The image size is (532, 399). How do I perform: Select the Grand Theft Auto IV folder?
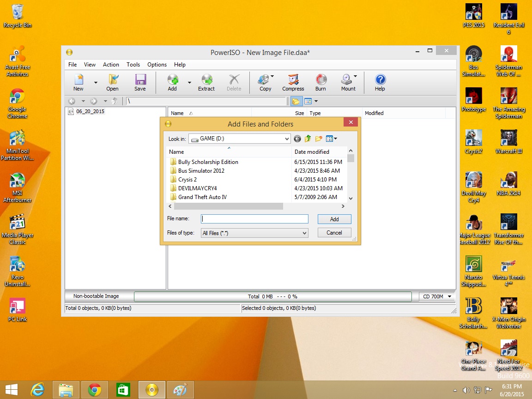click(x=202, y=197)
